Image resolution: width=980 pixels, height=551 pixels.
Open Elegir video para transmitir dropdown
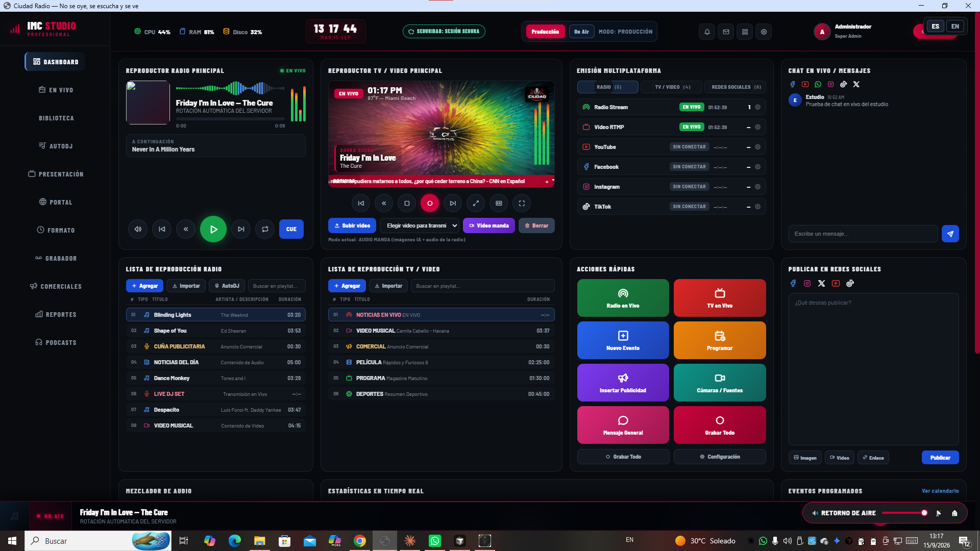420,226
